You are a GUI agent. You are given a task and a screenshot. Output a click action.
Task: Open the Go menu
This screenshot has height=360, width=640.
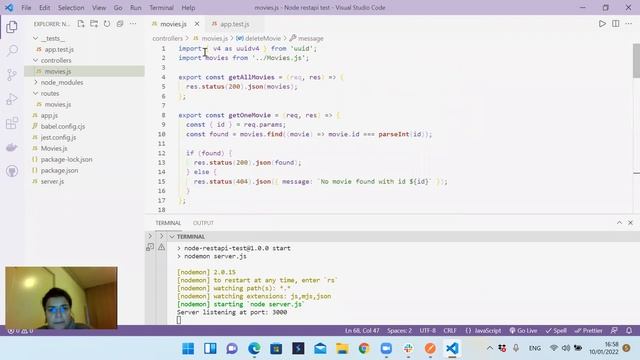(118, 8)
